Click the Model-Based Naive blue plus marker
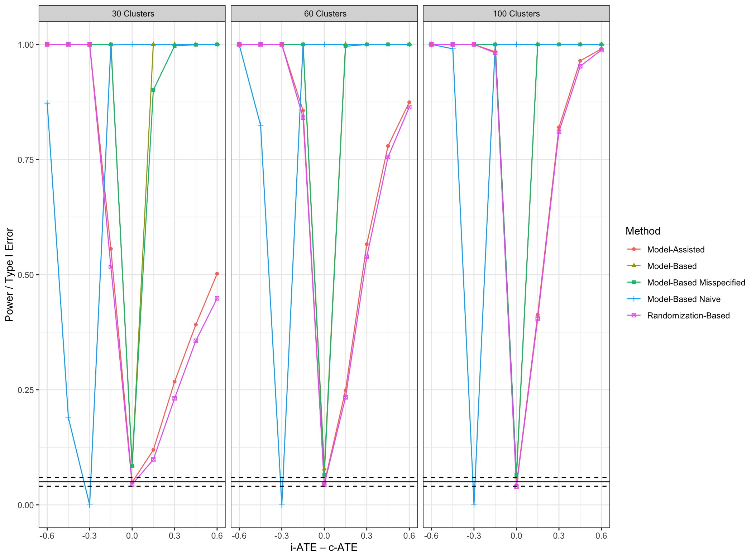Screen dimensions: 756x558 click(633, 299)
